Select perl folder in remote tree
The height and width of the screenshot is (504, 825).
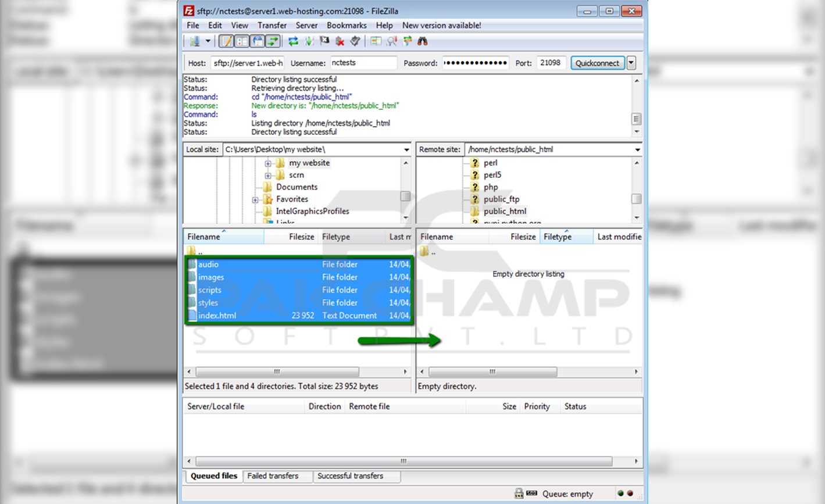[x=490, y=163]
